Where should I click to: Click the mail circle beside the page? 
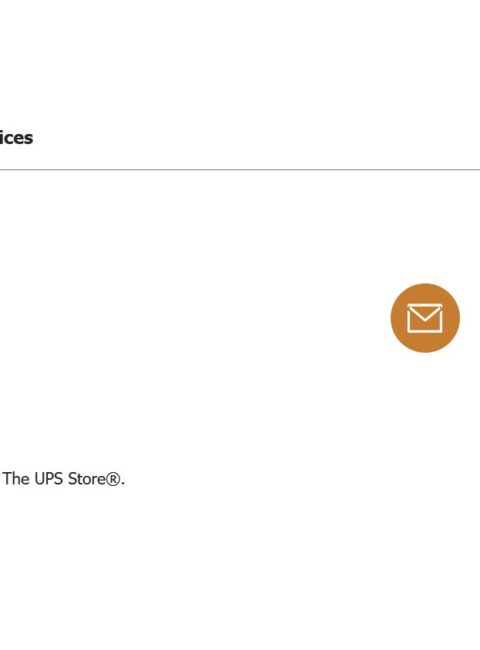(425, 318)
